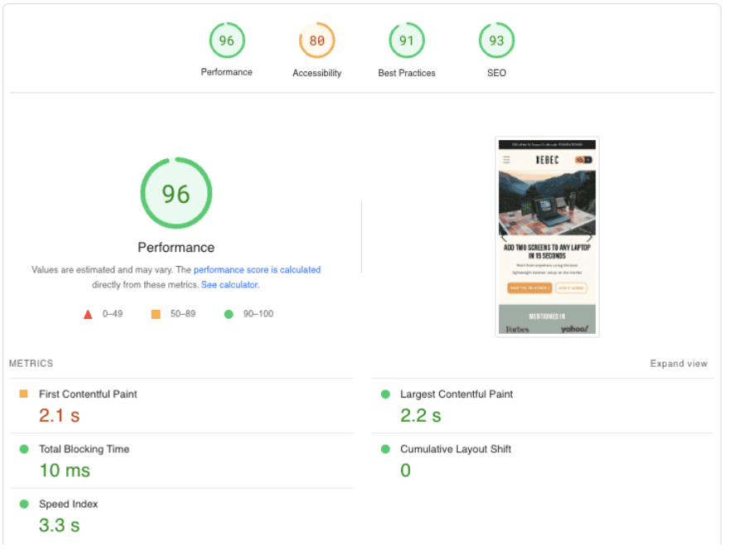Click the green circle 90–100 legend icon
This screenshot has height=560, width=729.
[229, 315]
